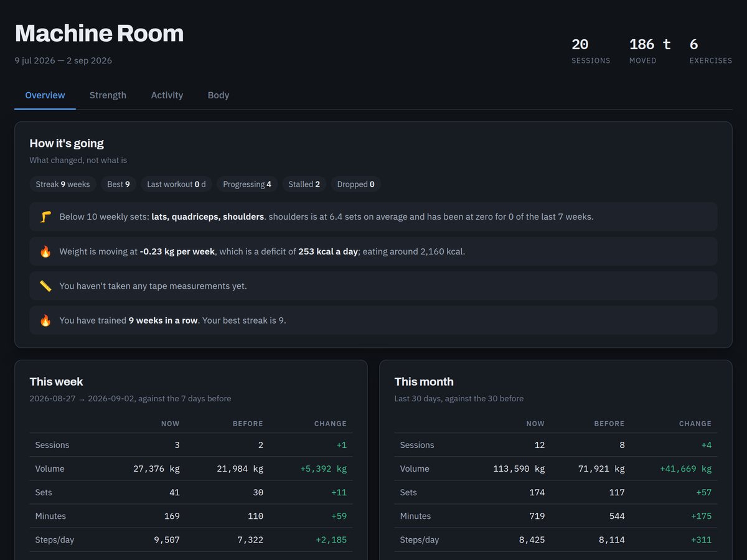
Task: Click the BEFORE column header in This month
Action: [x=609, y=423]
